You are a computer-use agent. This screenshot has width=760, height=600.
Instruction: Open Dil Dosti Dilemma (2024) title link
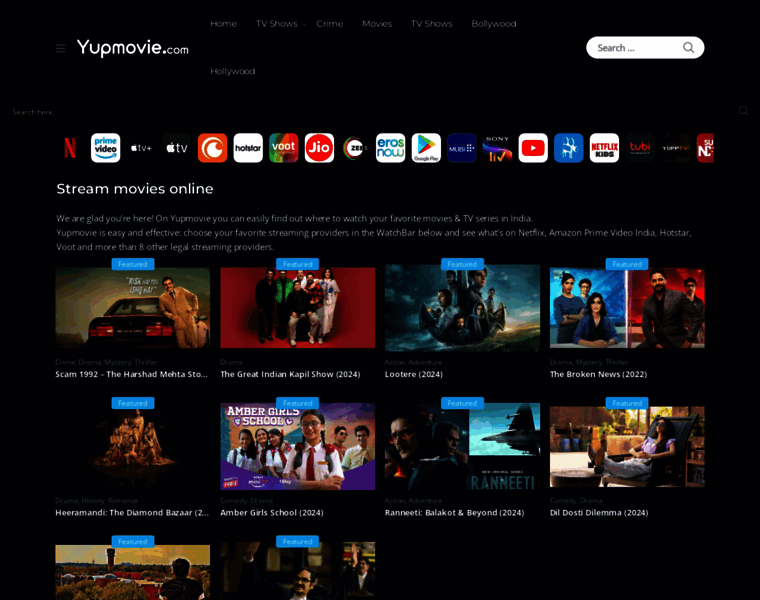click(599, 513)
